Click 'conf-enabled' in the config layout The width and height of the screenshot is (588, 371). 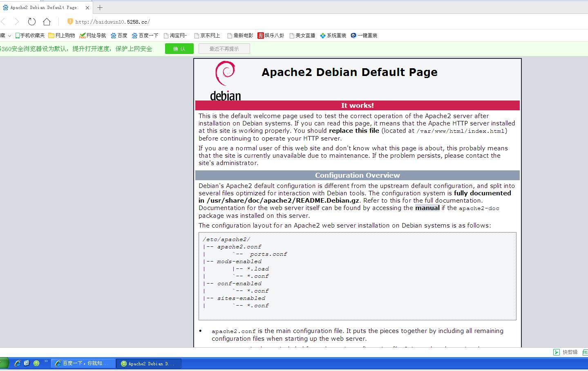[x=239, y=284]
